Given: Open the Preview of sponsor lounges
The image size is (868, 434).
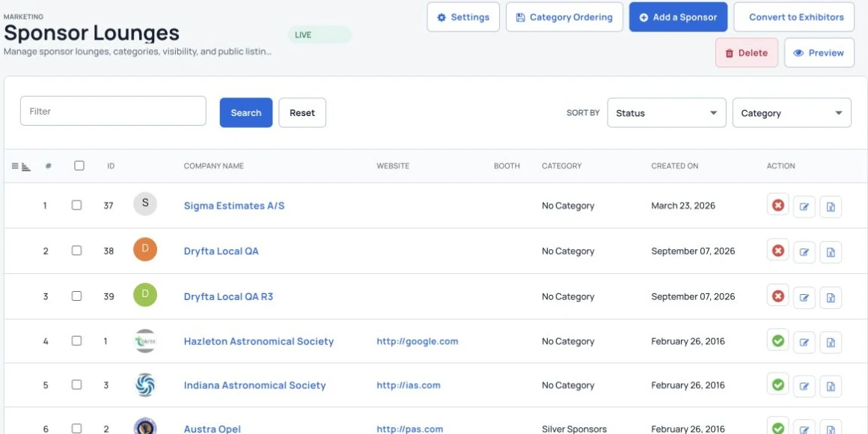Looking at the screenshot, I should [x=819, y=53].
